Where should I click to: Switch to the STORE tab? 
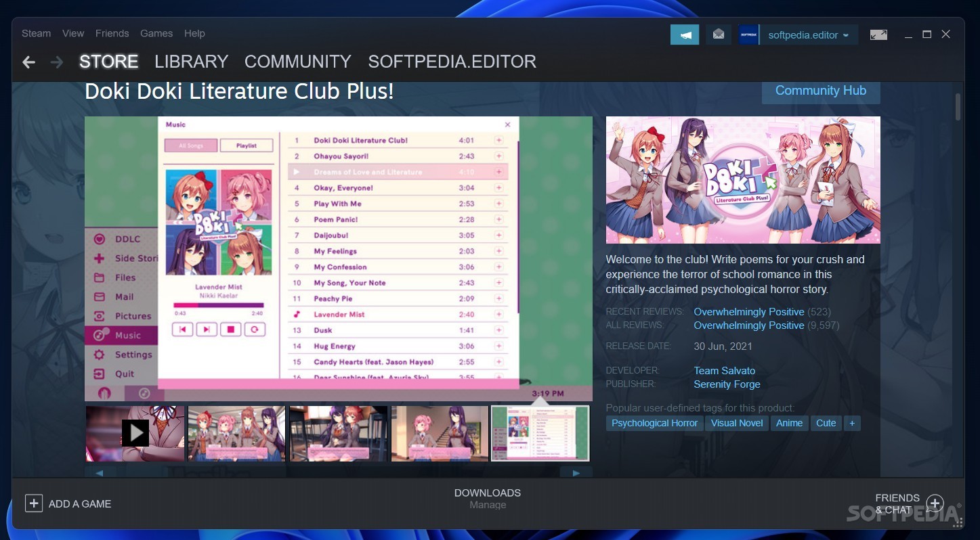(108, 62)
